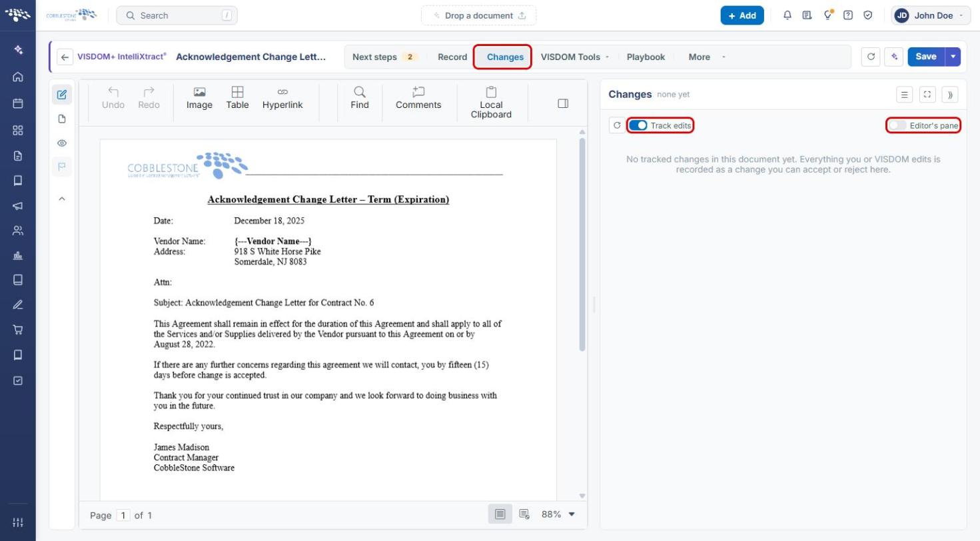Image resolution: width=980 pixels, height=541 pixels.
Task: Expand the Changes panel to fullscreen
Action: tap(927, 95)
